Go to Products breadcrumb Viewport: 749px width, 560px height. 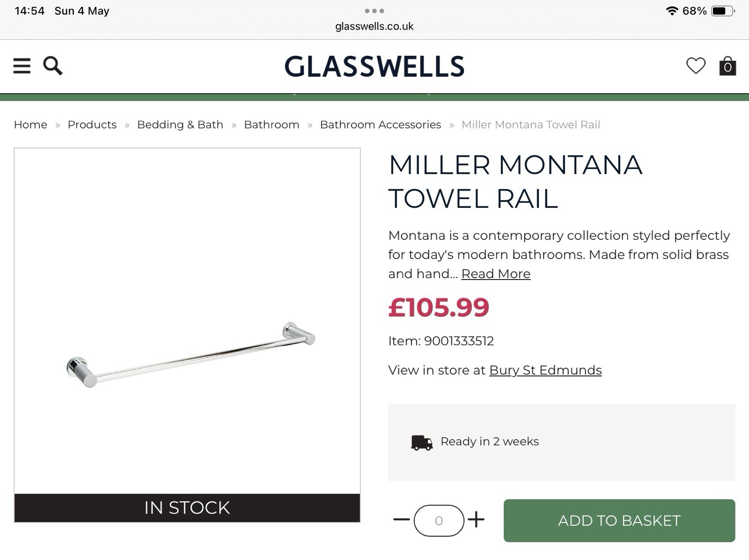(92, 125)
